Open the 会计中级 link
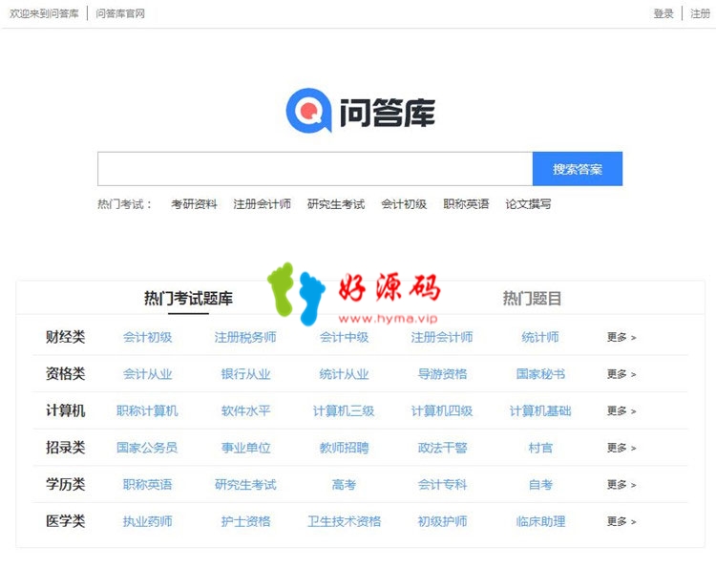716x588 pixels. pyautogui.click(x=344, y=337)
